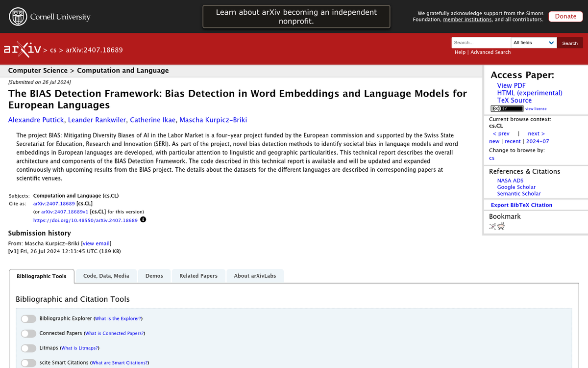
Task: Open the 2024-07 listing link
Action: pos(538,141)
